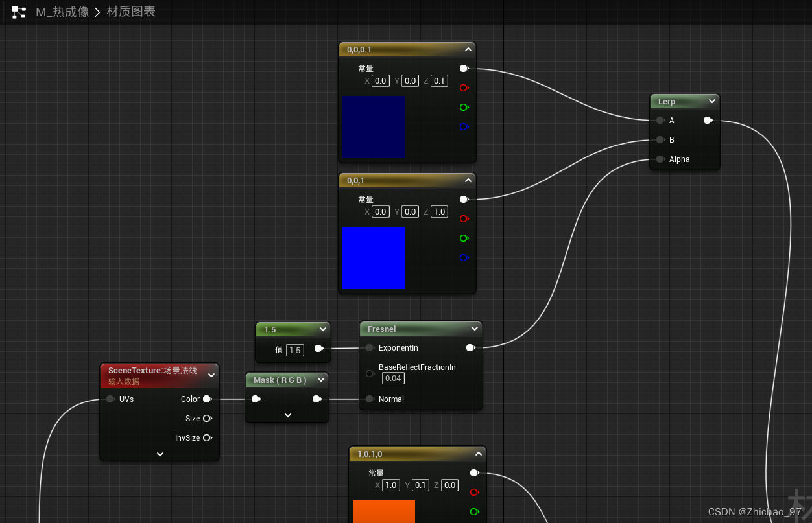The image size is (812, 523).
Task: Click SceneTexture UVs input pin
Action: click(110, 399)
